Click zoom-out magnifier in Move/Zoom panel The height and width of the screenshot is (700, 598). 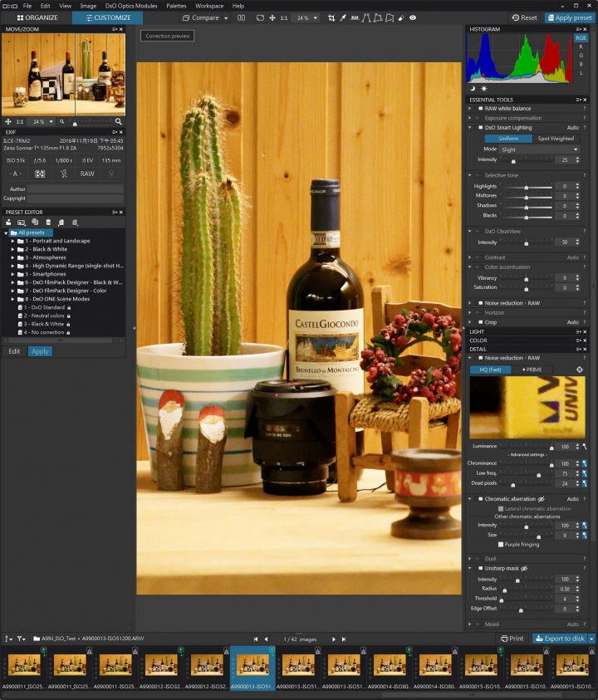click(x=62, y=121)
